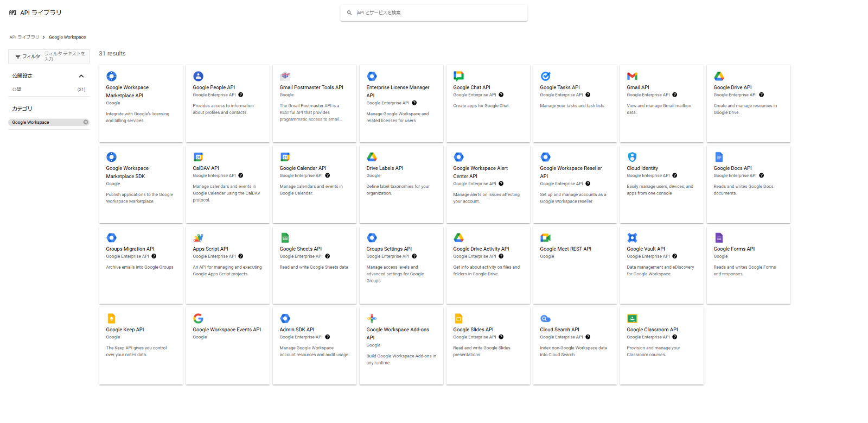Viewport: 868px width, 423px height.
Task: Click help icon on Admin SDK API card
Action: click(x=327, y=337)
